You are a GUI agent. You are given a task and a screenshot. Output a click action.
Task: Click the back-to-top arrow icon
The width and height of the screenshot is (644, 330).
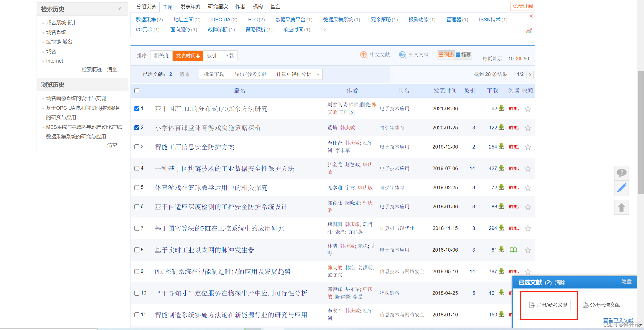(x=621, y=207)
